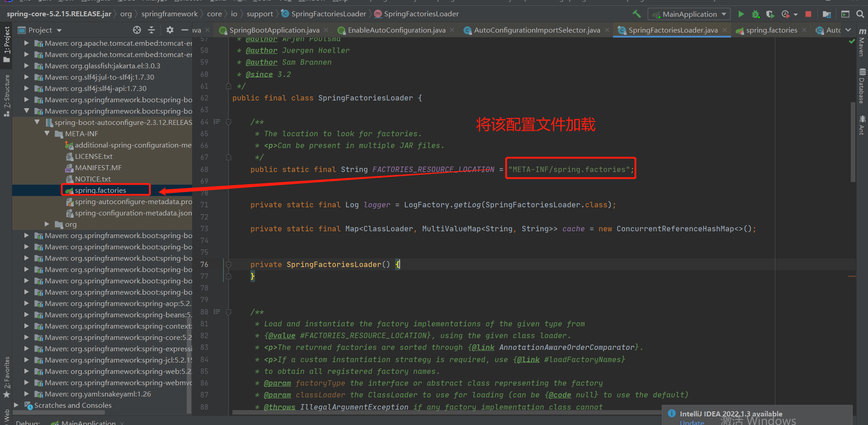Image resolution: width=868 pixels, height=425 pixels.
Task: Expand Maven org.glassfish jakarta.el library
Action: coord(26,66)
